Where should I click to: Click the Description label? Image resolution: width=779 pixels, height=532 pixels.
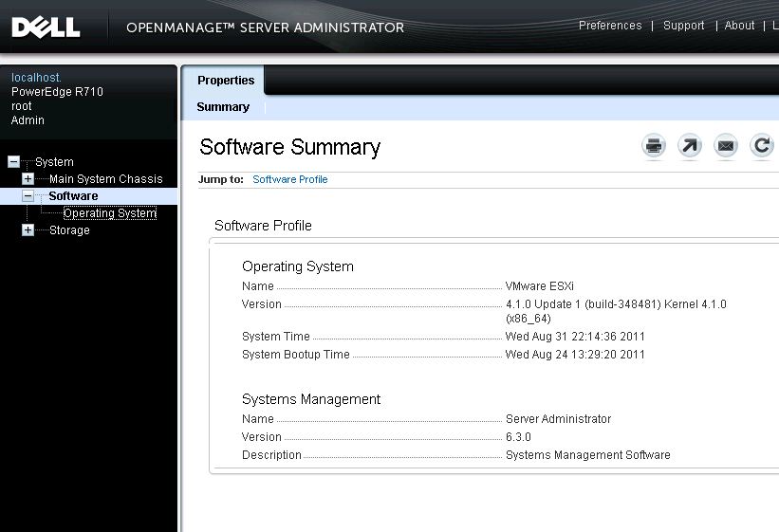pos(271,455)
